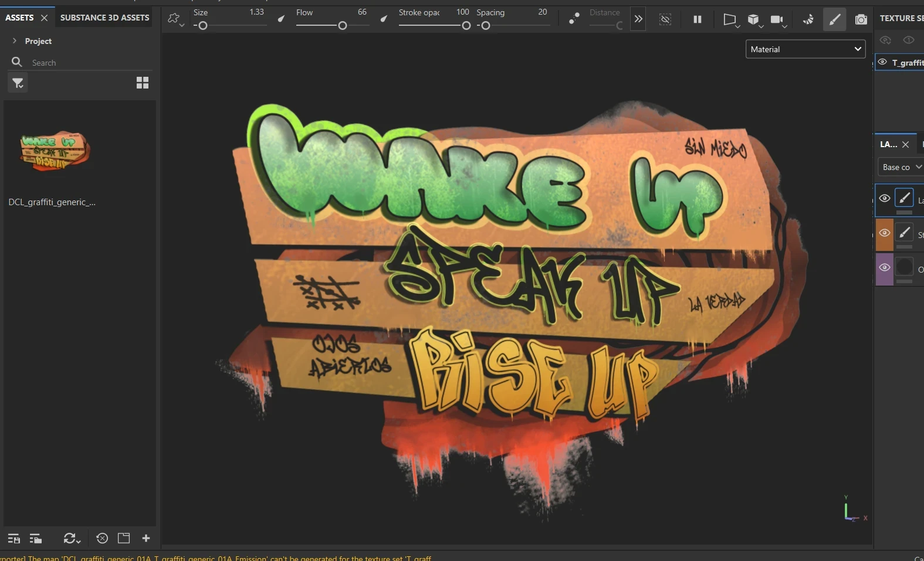Expand hidden toolbar options with double chevron
924x561 pixels.
[x=638, y=19]
